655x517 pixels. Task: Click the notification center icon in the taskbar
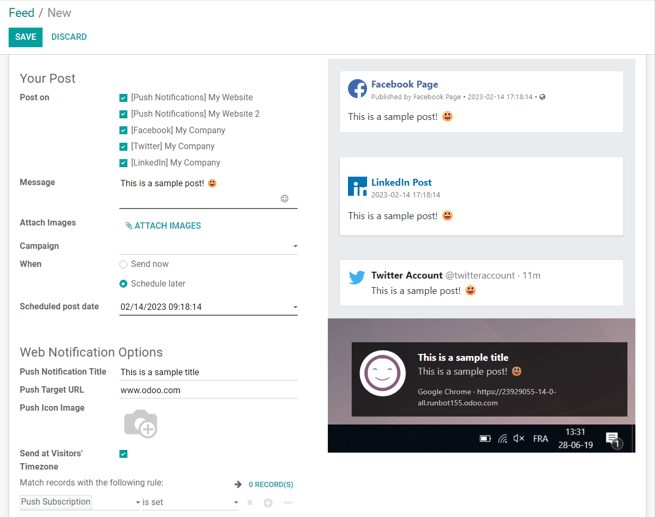612,439
